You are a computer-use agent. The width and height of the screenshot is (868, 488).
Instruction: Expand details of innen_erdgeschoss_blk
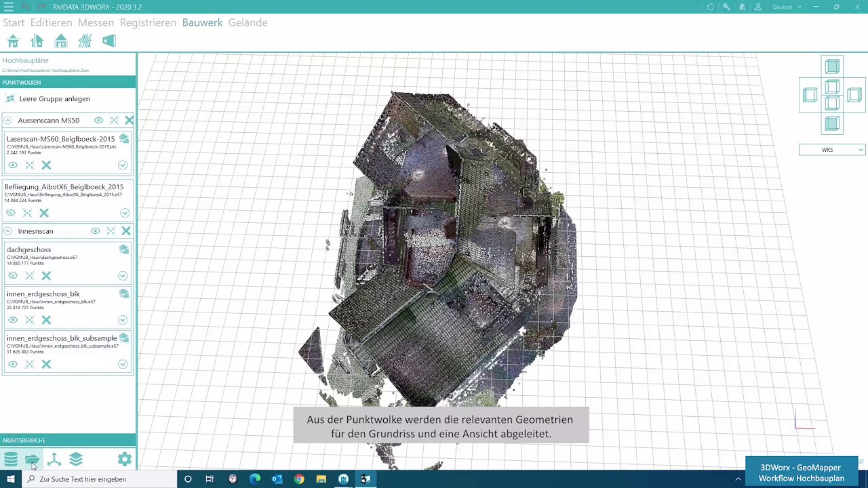[123, 320]
